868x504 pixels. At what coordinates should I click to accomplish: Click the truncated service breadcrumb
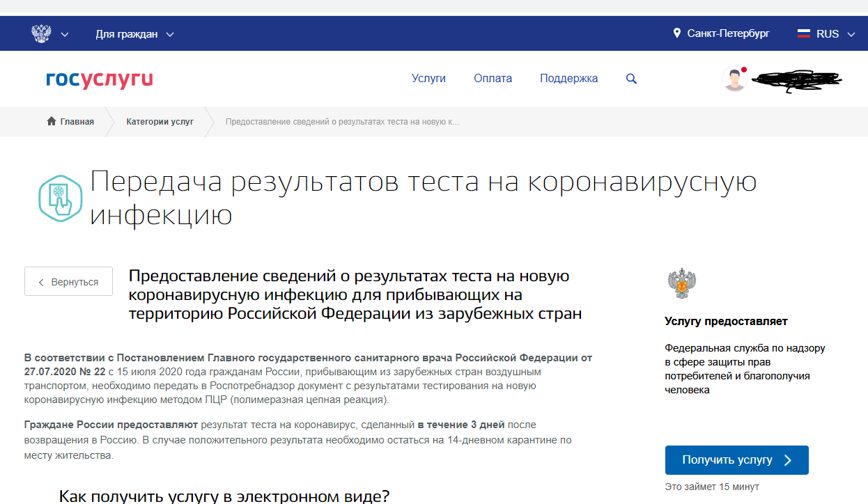pyautogui.click(x=342, y=122)
